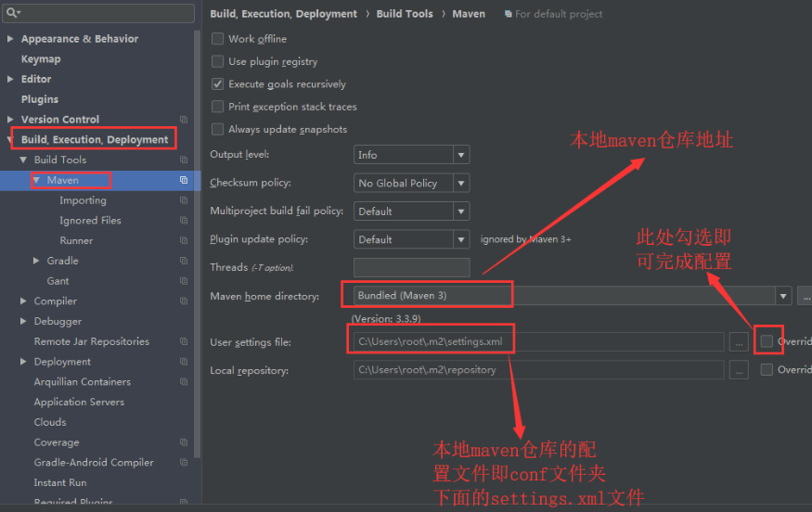Open Runner settings under Maven
Viewport: 812px width, 512px height.
76,241
